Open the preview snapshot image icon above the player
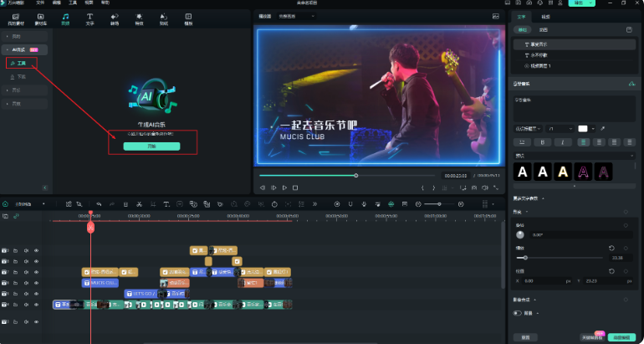The width and height of the screenshot is (644, 344). [495, 17]
